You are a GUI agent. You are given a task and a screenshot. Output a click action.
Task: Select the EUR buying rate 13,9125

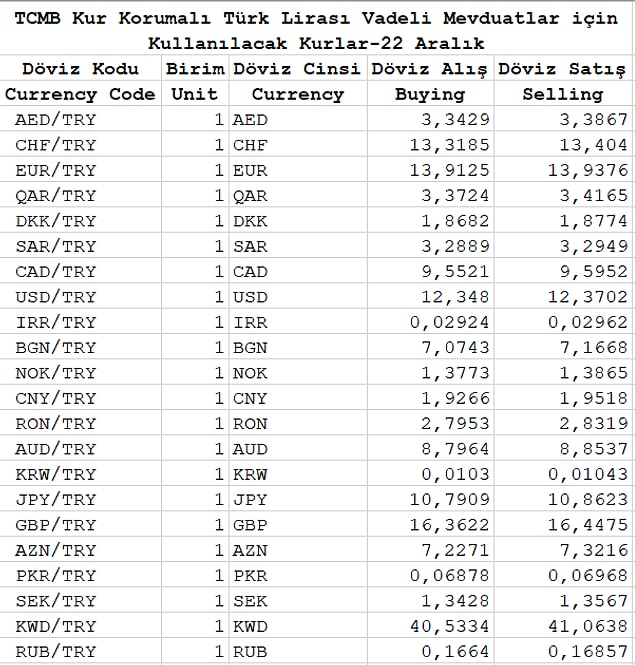point(430,170)
